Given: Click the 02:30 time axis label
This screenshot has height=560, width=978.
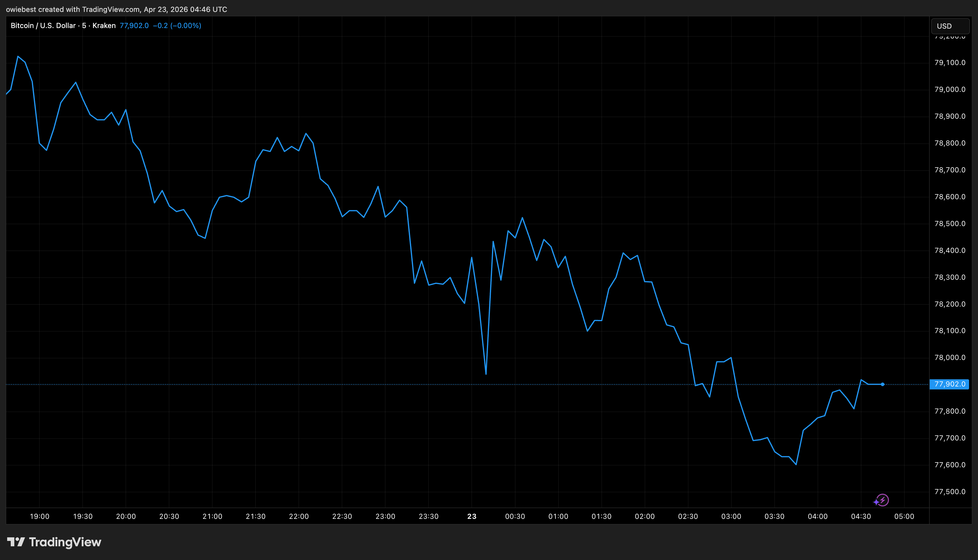Looking at the screenshot, I should (688, 516).
